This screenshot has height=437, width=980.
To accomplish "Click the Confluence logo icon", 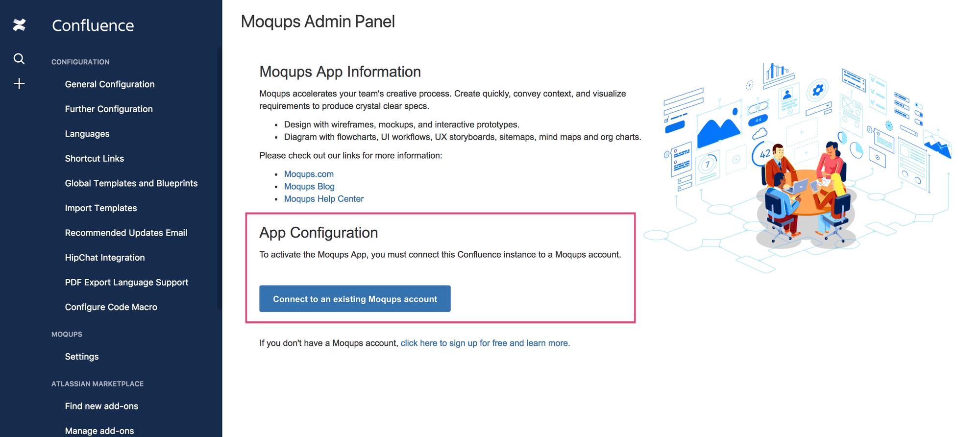I will (x=19, y=25).
